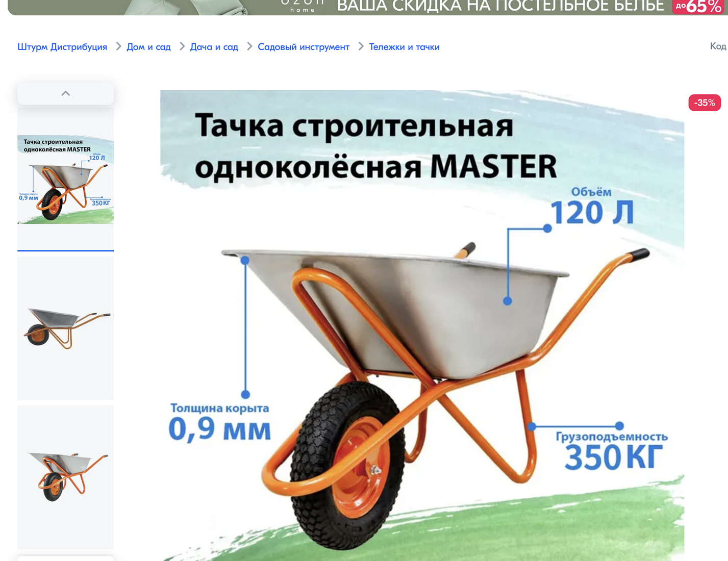The image size is (728, 561).
Task: Navigate to Дача и сад category
Action: [x=214, y=47]
